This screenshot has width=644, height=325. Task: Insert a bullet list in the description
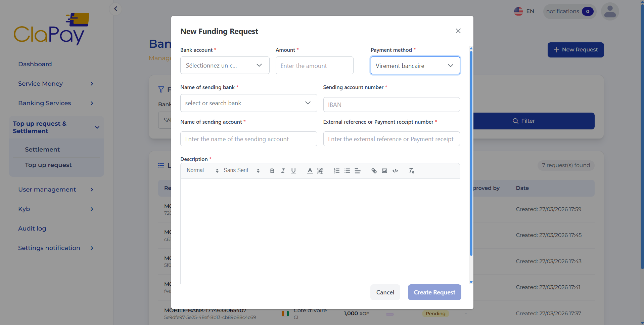[347, 171]
